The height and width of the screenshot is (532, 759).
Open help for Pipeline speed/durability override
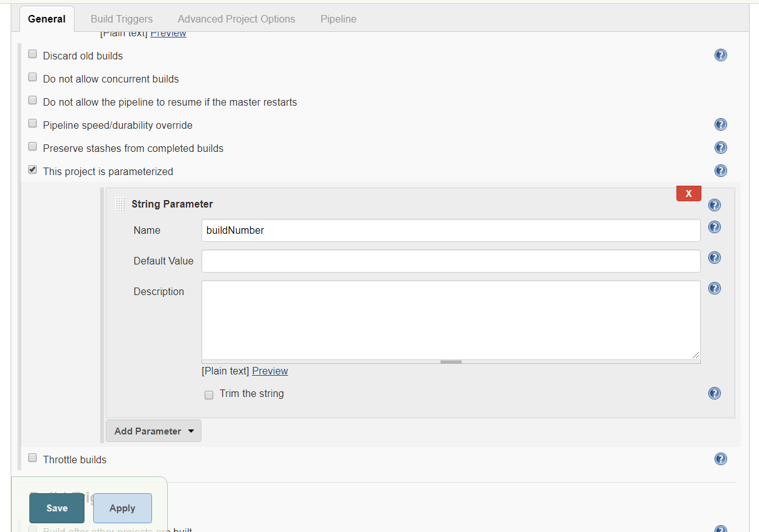coord(720,124)
